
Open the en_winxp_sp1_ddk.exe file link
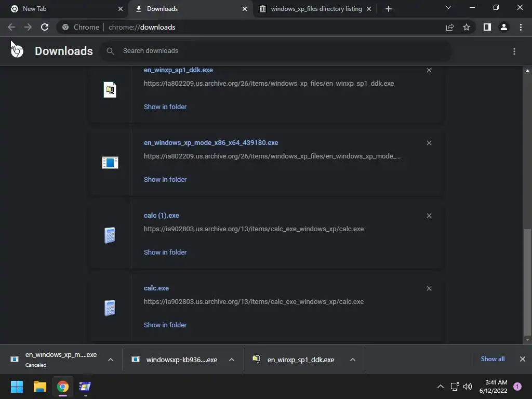tap(178, 70)
